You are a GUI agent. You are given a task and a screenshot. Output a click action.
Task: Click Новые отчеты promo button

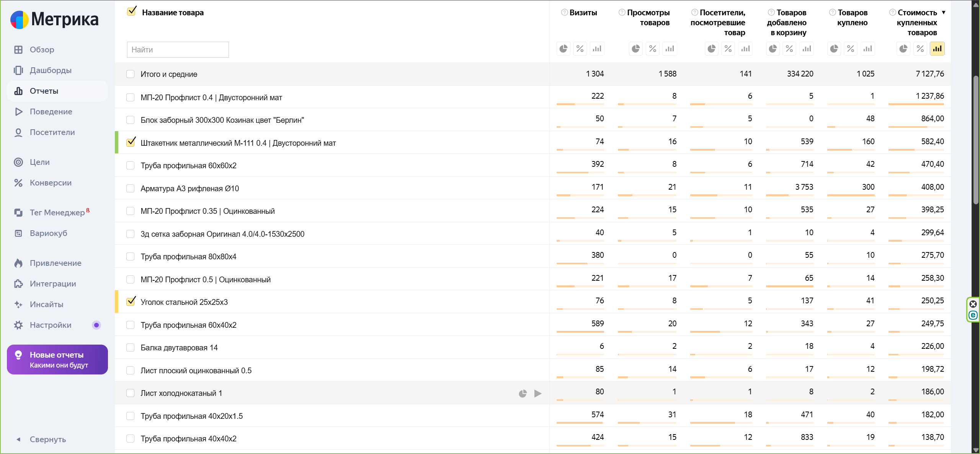click(x=57, y=360)
